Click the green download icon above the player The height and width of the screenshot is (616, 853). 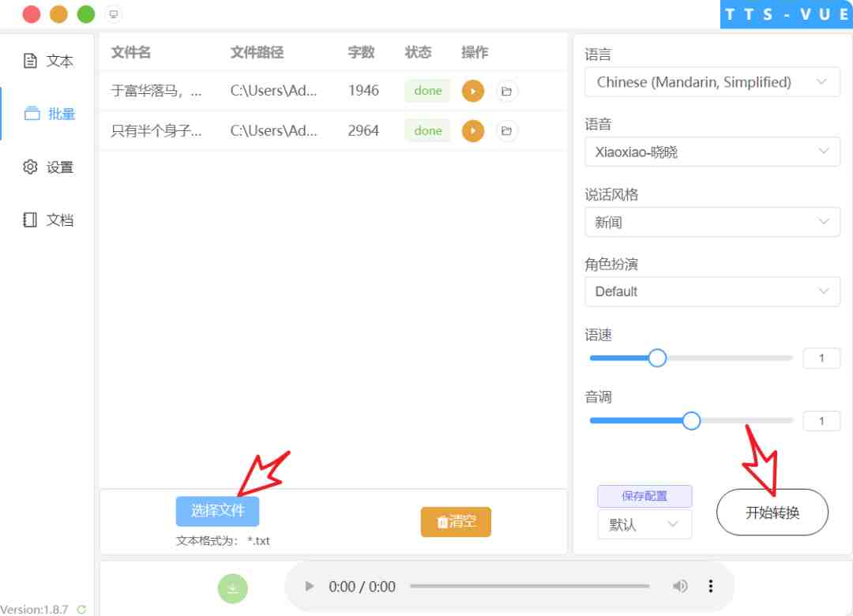click(x=232, y=588)
